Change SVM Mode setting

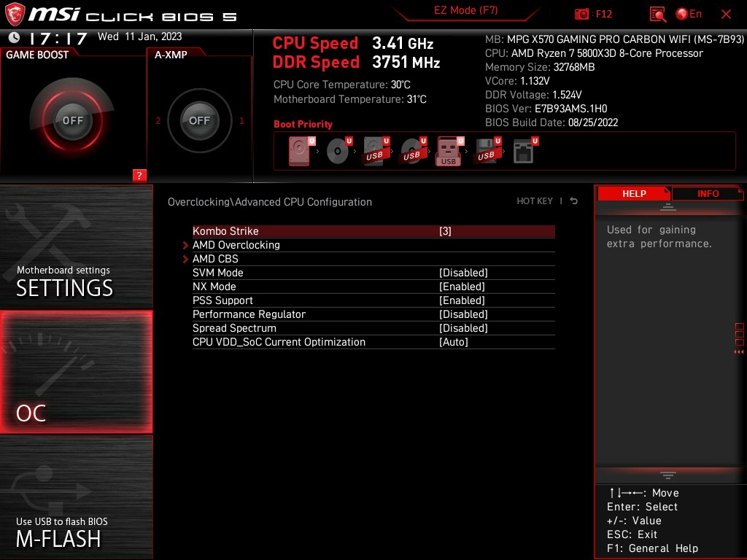373,273
